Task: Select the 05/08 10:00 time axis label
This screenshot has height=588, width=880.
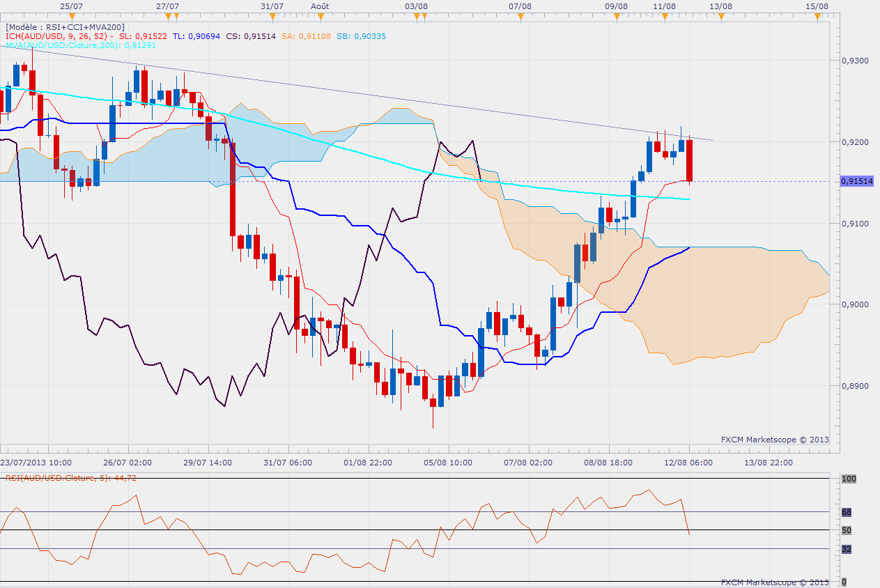Action: 447,462
